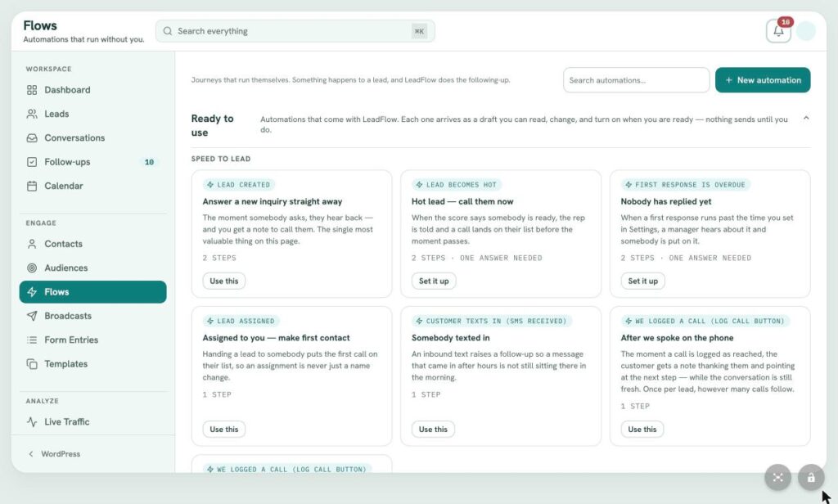Click the Calendar icon in sidebar
838x504 pixels.
click(x=32, y=186)
